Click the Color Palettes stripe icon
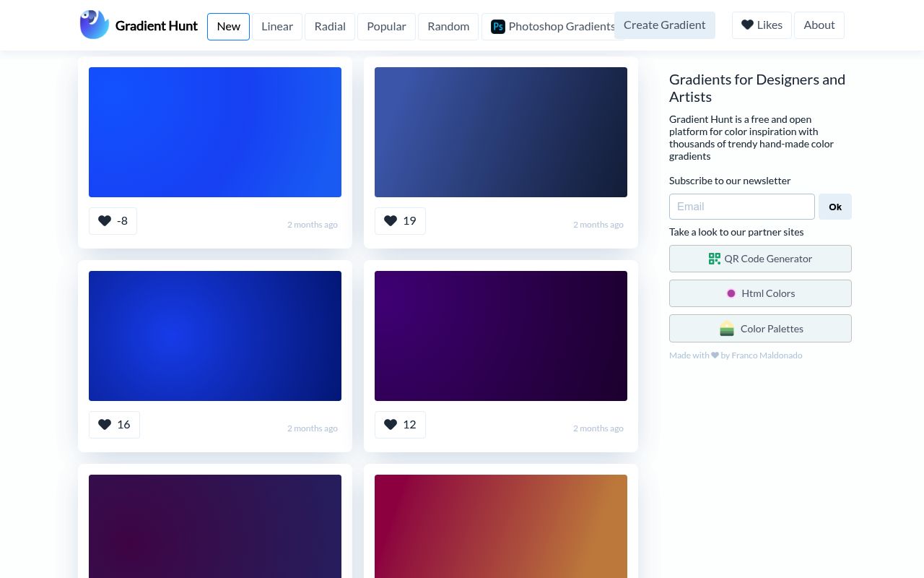This screenshot has width=924, height=578. [x=727, y=329]
